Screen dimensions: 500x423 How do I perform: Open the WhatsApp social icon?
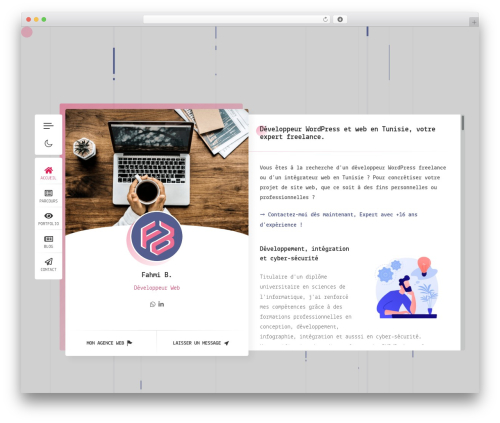click(153, 304)
